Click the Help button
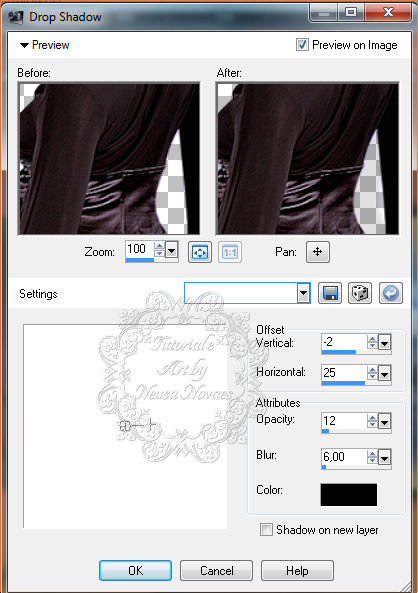 (x=297, y=570)
